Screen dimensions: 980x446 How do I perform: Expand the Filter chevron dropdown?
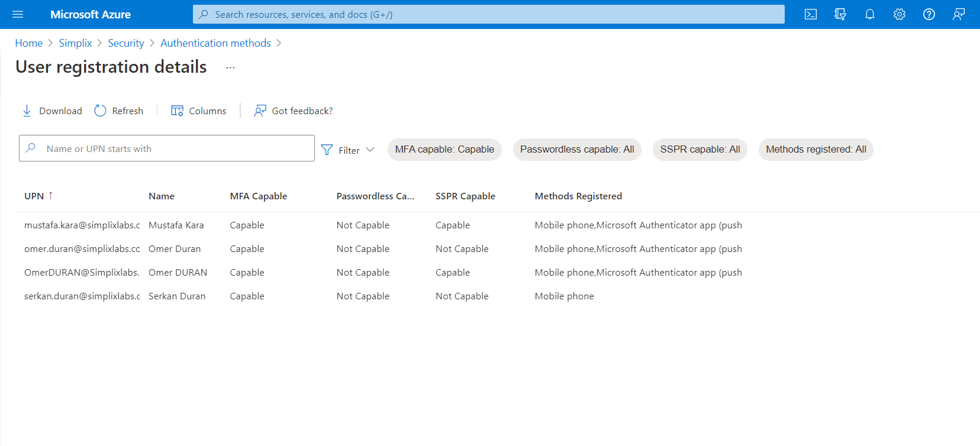pyautogui.click(x=370, y=150)
